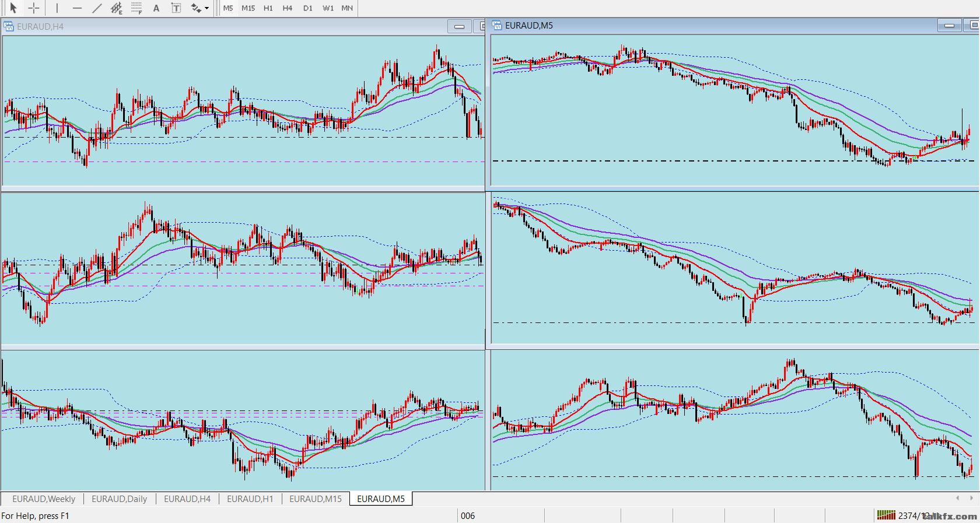Viewport: 980px width, 523px height.
Task: Choose the text 'A' tool
Action: coord(156,8)
